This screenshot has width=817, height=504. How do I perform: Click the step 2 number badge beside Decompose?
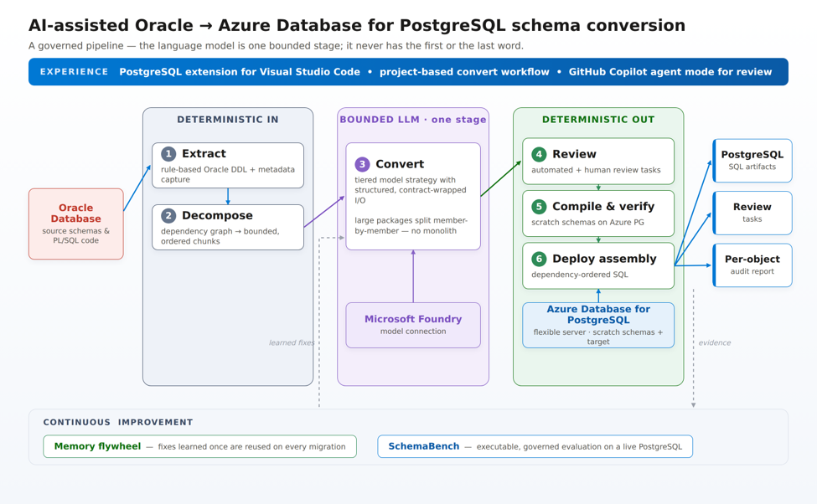[168, 215]
